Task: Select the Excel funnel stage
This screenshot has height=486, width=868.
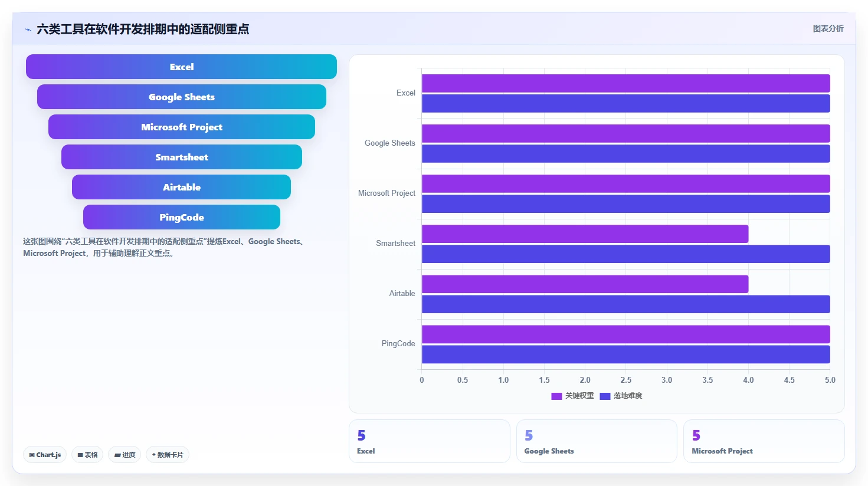Action: (181, 67)
